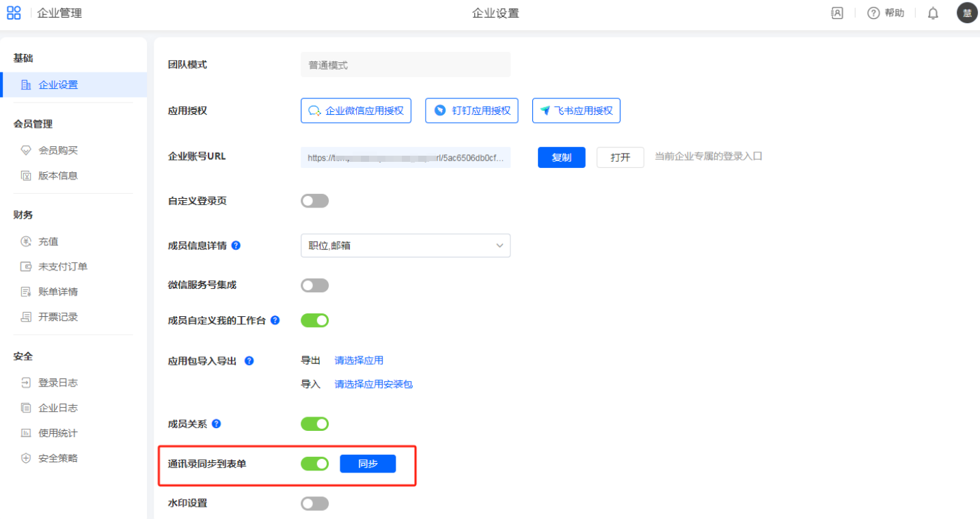Select 安全策略 from the sidebar
The height and width of the screenshot is (519, 980).
pyautogui.click(x=57, y=458)
